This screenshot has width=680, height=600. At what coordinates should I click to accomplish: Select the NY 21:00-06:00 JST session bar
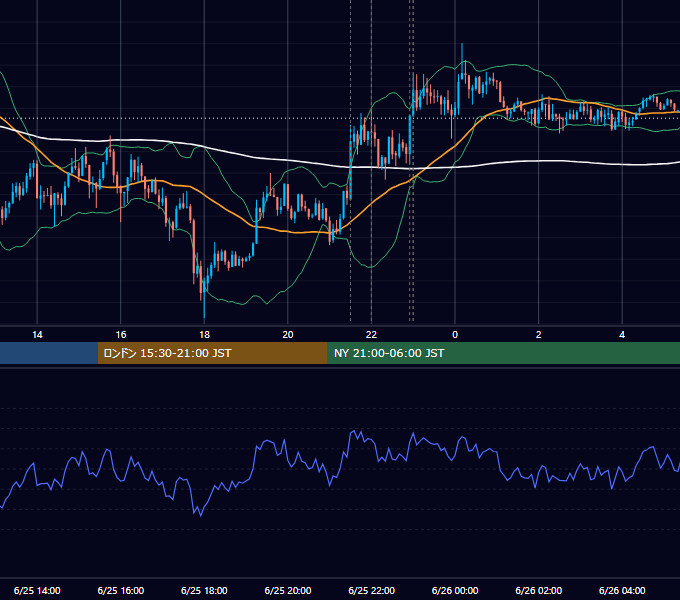point(503,353)
